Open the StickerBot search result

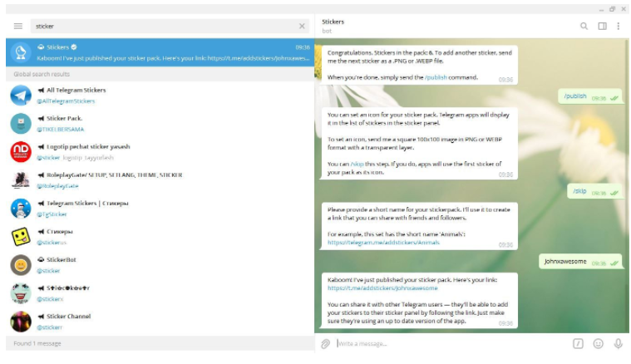coord(160,264)
